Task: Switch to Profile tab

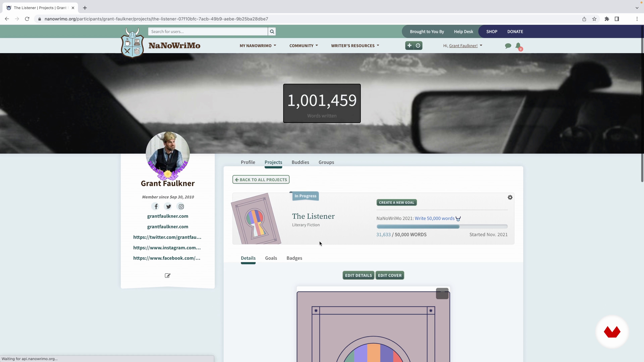Action: (248, 162)
